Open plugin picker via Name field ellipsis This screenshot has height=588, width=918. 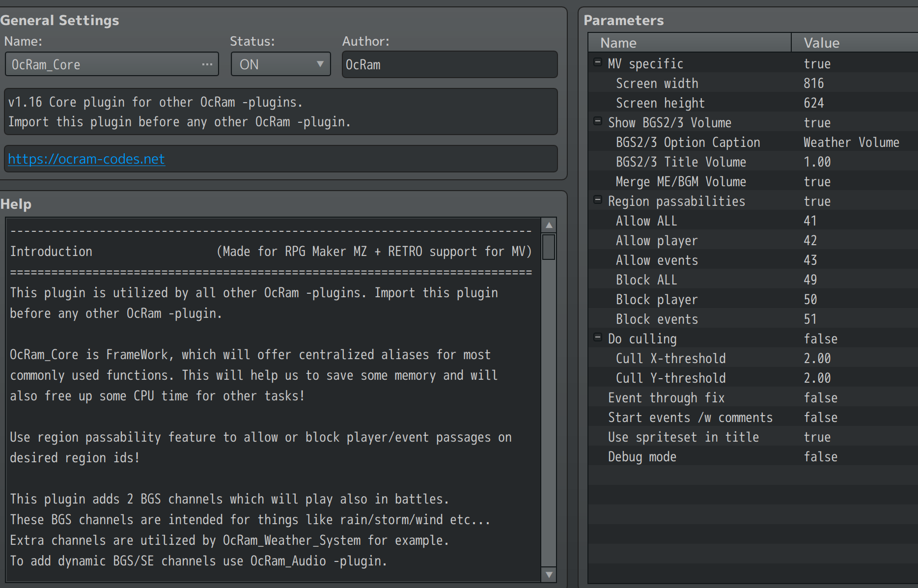pos(207,64)
